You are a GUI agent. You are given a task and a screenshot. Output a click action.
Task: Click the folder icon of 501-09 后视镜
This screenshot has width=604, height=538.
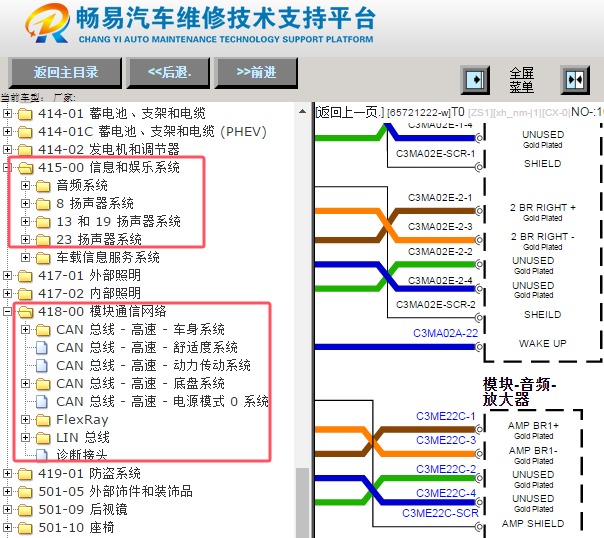point(25,510)
